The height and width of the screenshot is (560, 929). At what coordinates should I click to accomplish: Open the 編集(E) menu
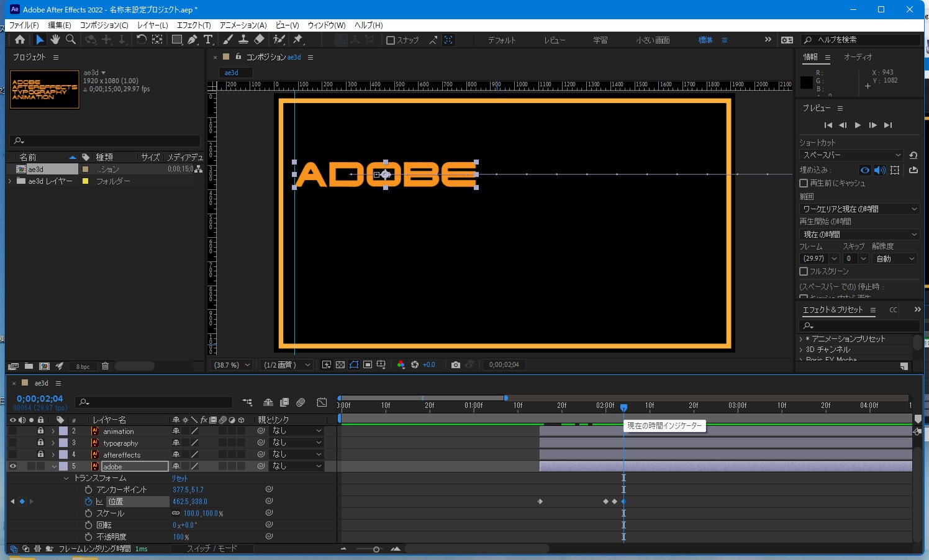coord(60,25)
